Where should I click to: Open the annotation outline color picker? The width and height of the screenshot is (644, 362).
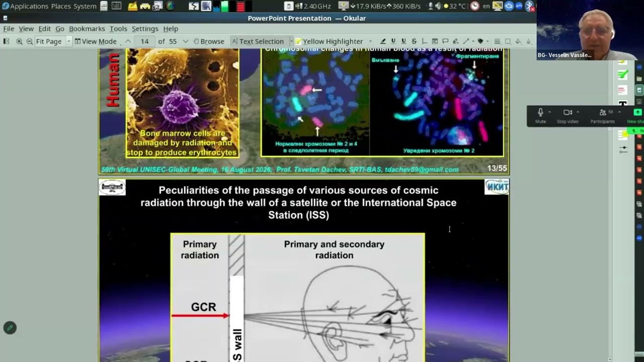508,41
